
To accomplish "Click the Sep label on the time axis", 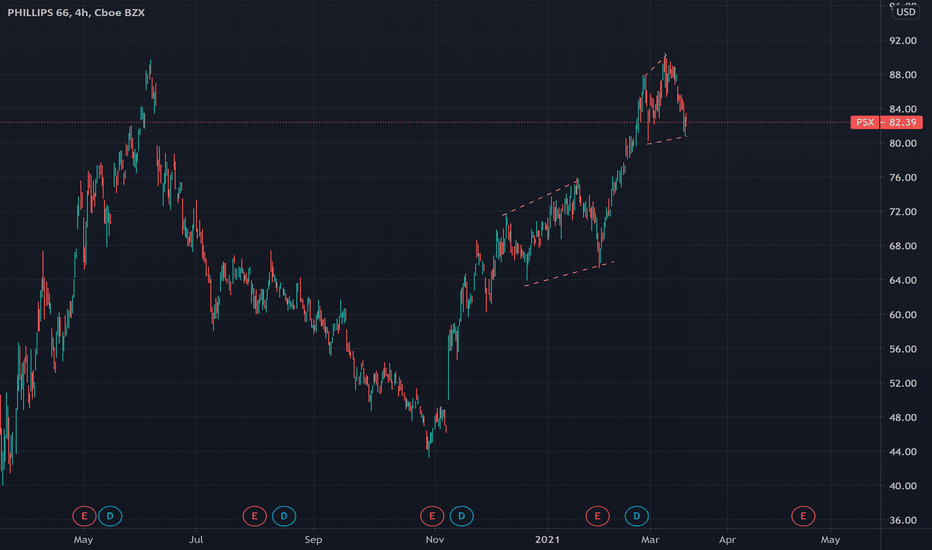I will coord(313,540).
